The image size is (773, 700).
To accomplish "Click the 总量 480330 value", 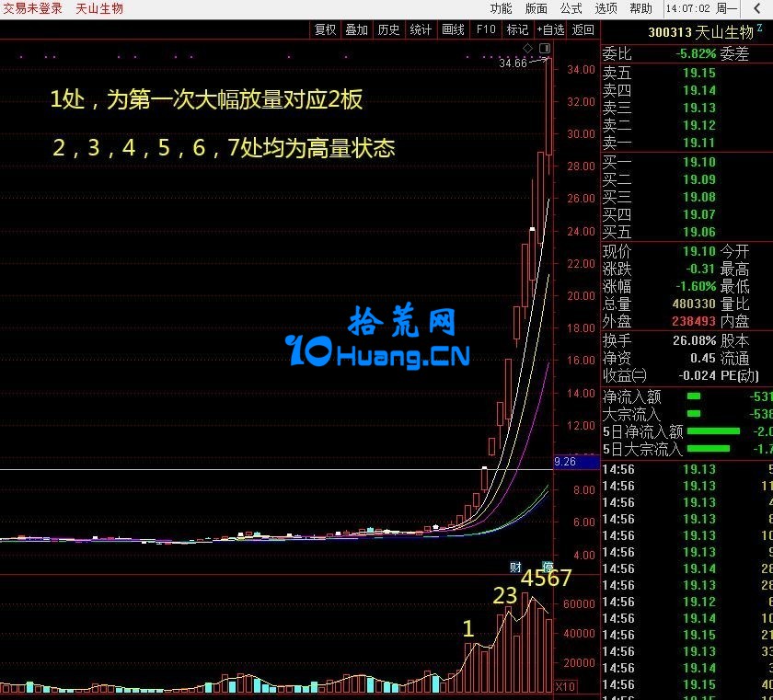I will 694,304.
